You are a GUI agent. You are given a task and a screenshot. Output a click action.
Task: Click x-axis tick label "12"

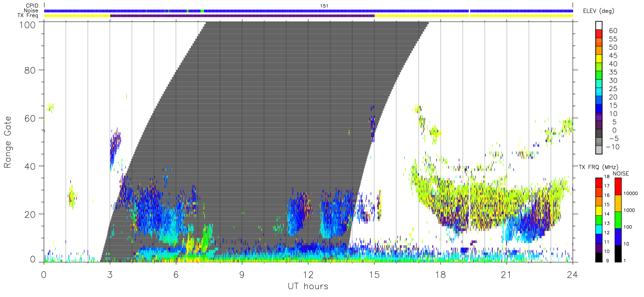coord(308,274)
